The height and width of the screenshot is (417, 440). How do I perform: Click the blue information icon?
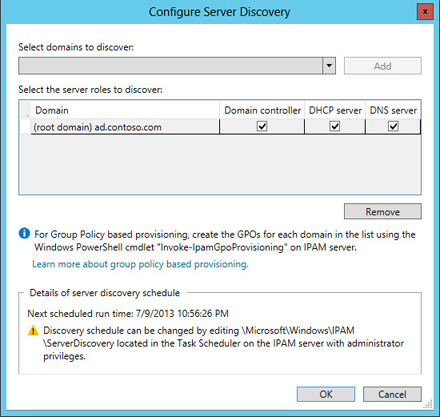24,233
